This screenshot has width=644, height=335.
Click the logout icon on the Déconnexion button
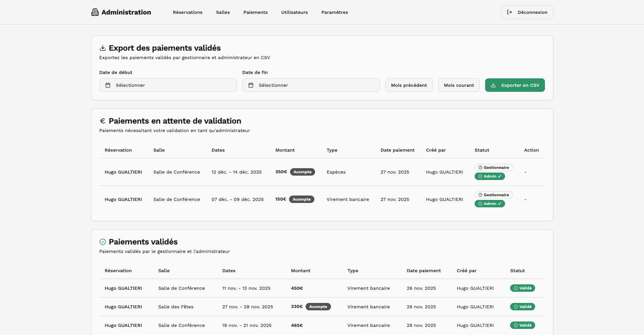pyautogui.click(x=509, y=12)
